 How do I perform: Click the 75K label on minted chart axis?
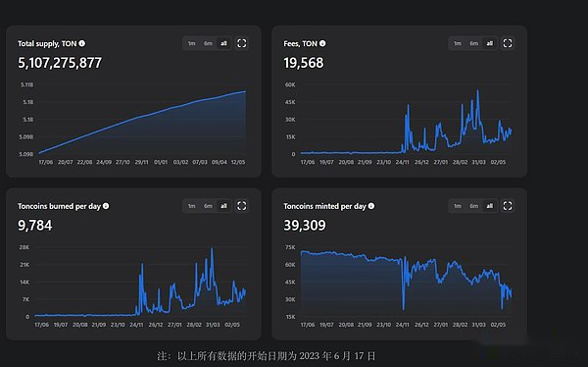click(290, 247)
